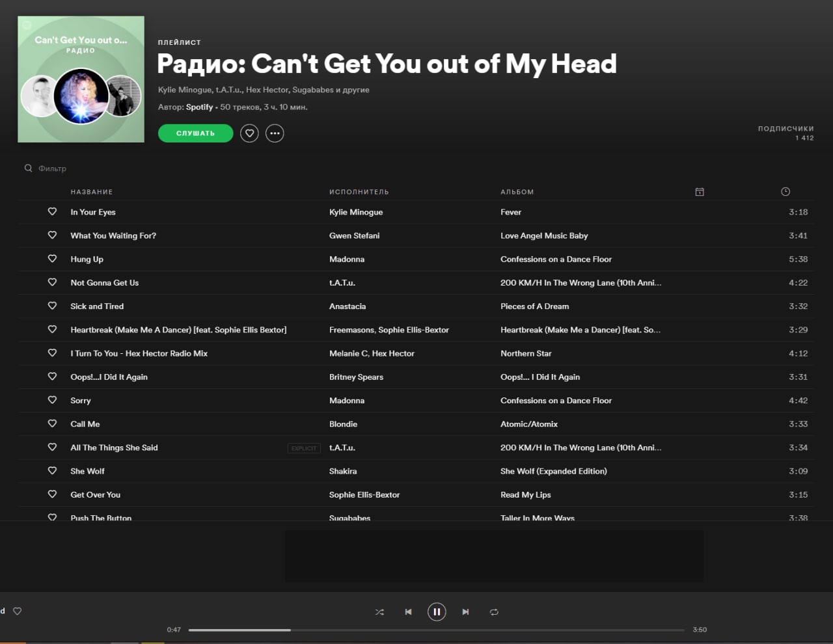
Task: Open Gwen Stefani artist page
Action: [355, 235]
